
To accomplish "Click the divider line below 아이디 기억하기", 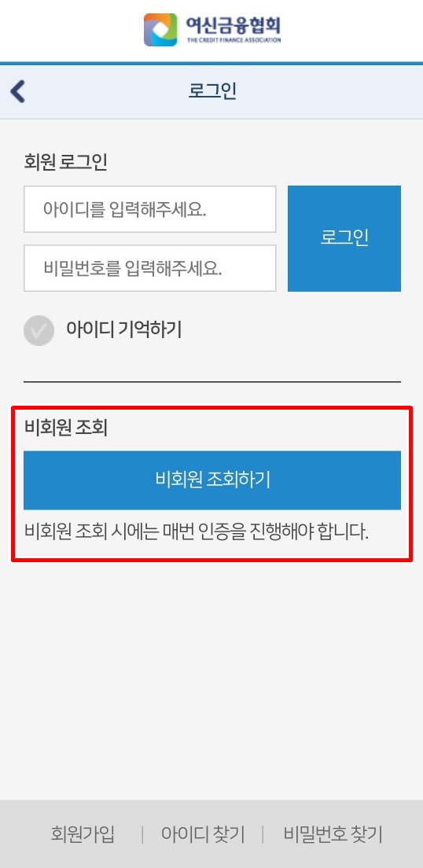I will [x=212, y=382].
